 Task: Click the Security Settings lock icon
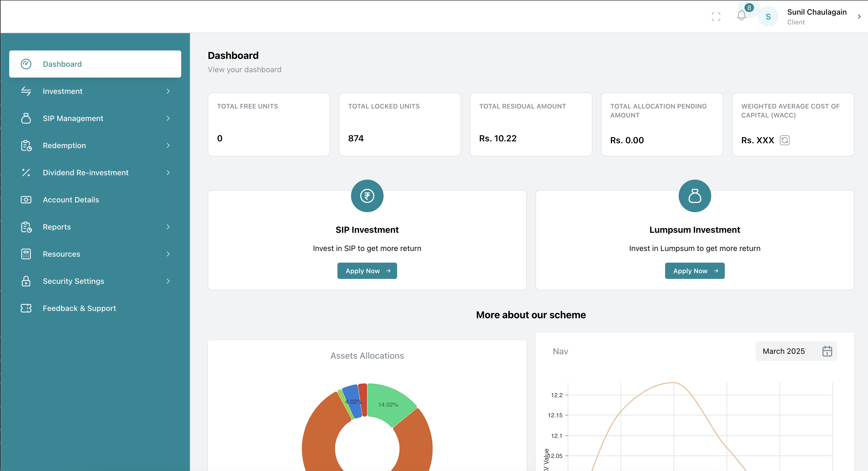click(26, 281)
